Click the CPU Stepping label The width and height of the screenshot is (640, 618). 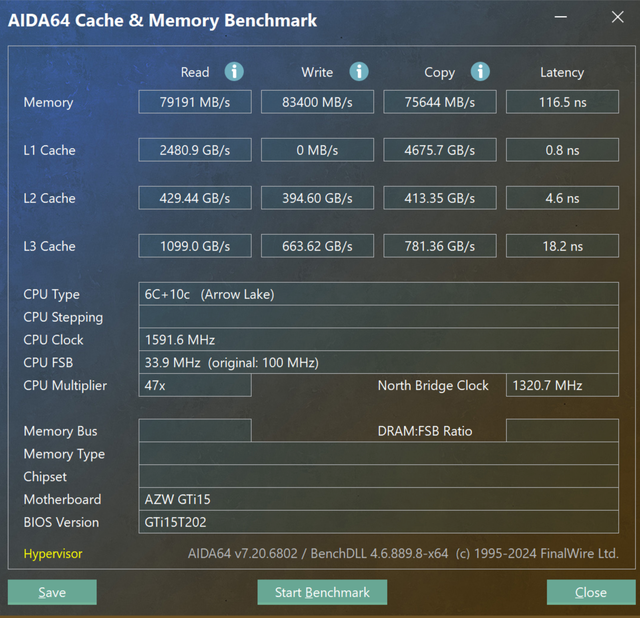coord(63,317)
